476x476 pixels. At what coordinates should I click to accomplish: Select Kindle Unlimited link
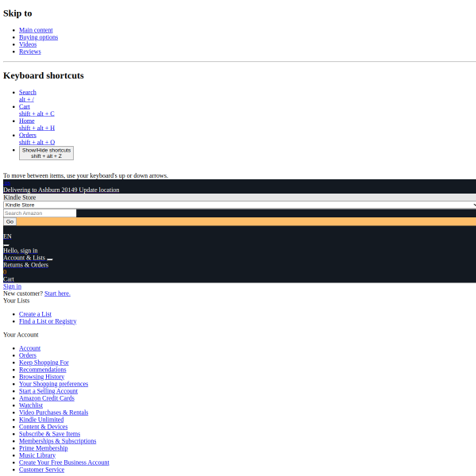click(x=41, y=420)
